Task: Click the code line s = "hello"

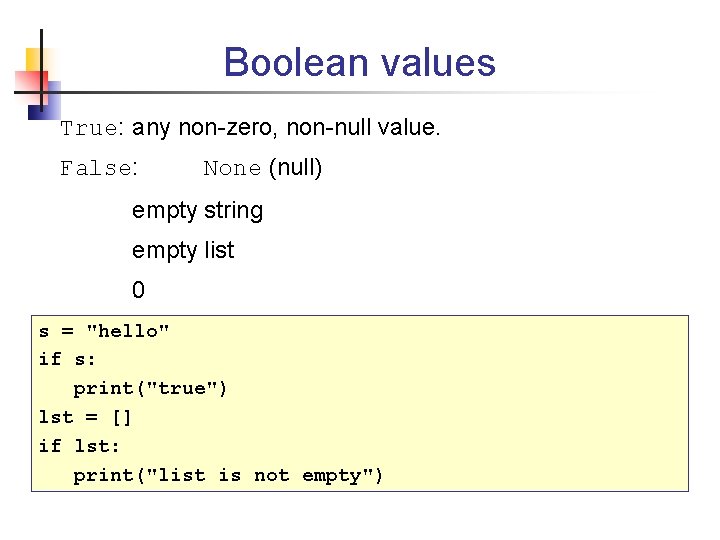Action: point(104,331)
